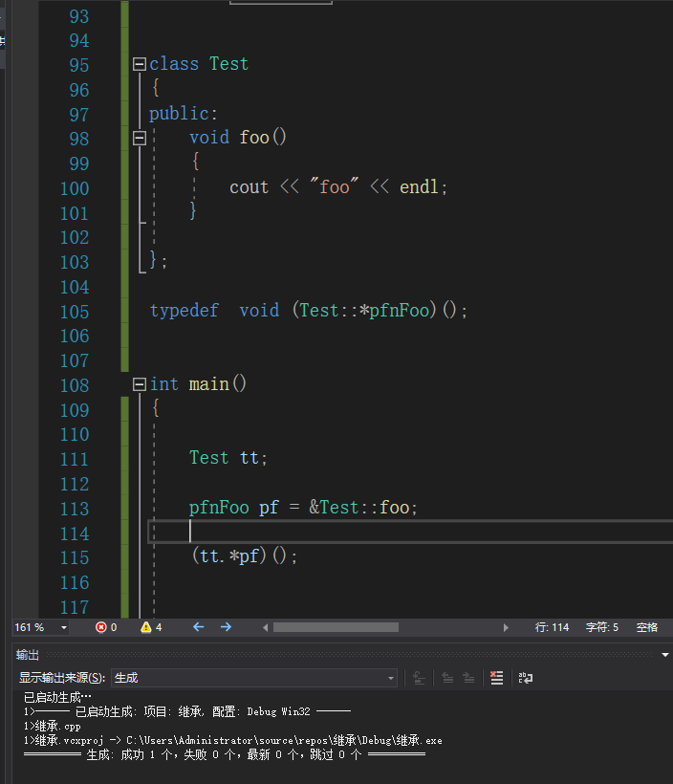This screenshot has width=673, height=784.
Task: Click the horizontal scrollbar right arrow
Action: point(506,627)
